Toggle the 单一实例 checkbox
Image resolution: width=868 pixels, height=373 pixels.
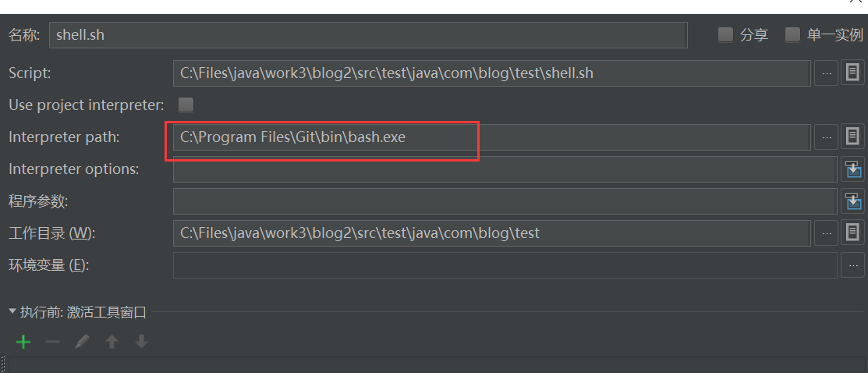click(x=792, y=35)
